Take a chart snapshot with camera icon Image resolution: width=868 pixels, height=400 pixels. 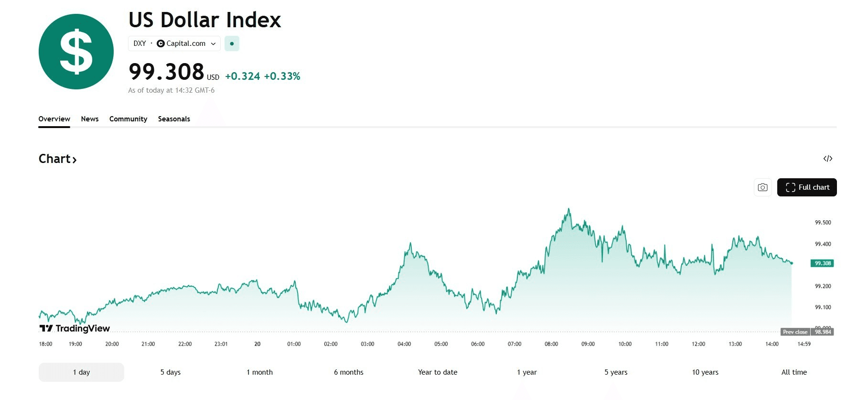tap(762, 187)
